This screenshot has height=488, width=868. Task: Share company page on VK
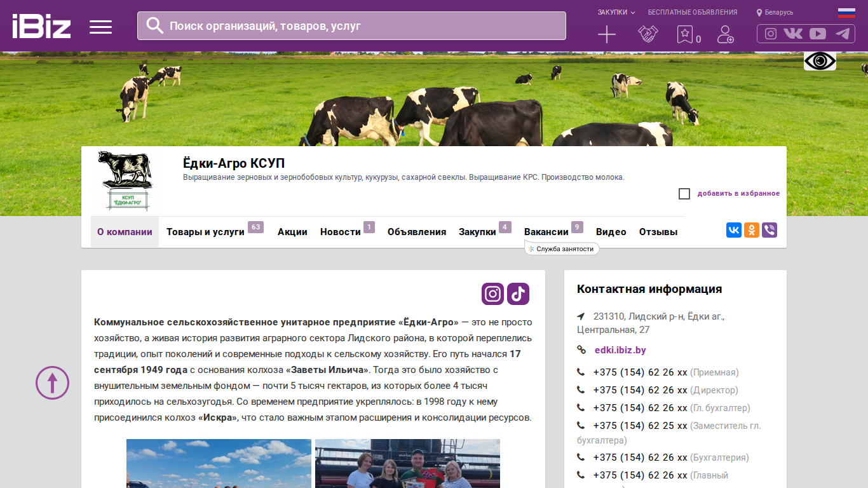point(734,230)
